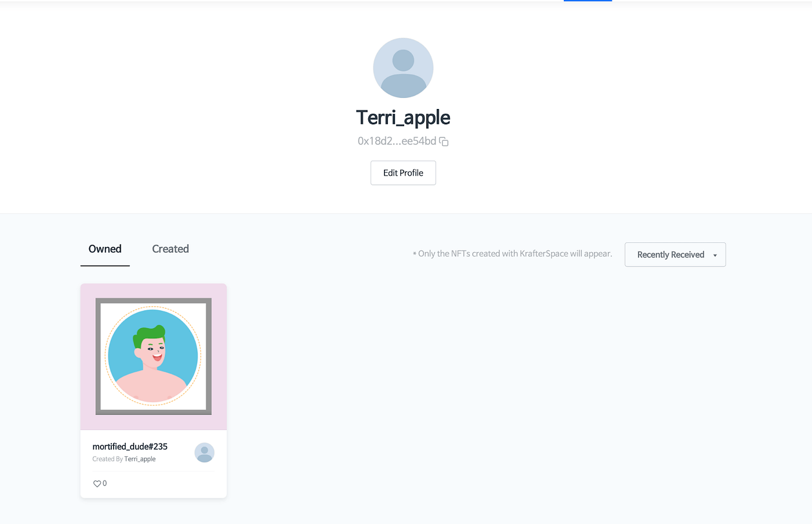The height and width of the screenshot is (524, 812).
Task: Click the small arrow in Recently Received
Action: (715, 255)
